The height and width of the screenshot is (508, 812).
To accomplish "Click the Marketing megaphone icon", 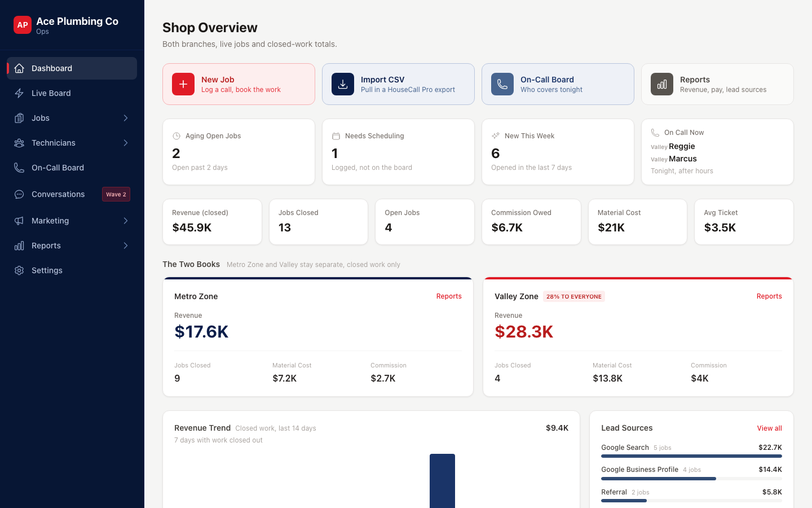I will point(19,221).
